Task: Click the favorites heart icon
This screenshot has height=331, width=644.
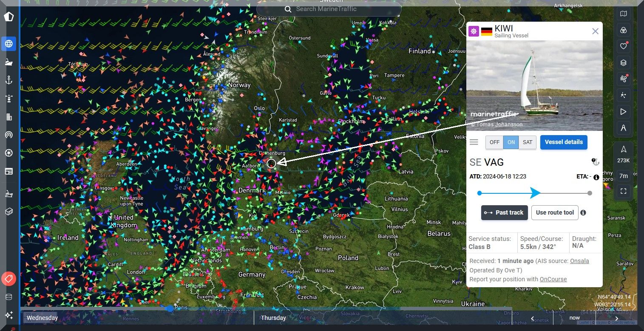Action: (x=623, y=46)
